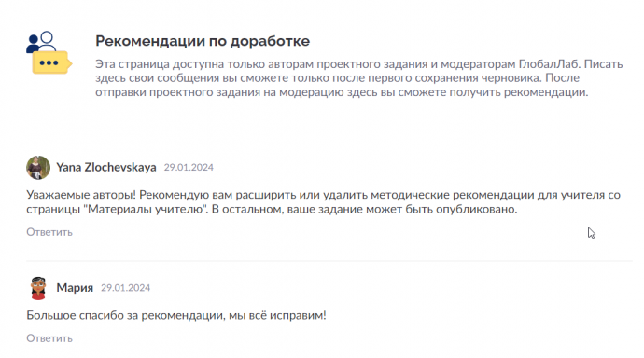Click the grey description paragraph under the heading
This screenshot has height=358, width=644.
pyautogui.click(x=359, y=78)
